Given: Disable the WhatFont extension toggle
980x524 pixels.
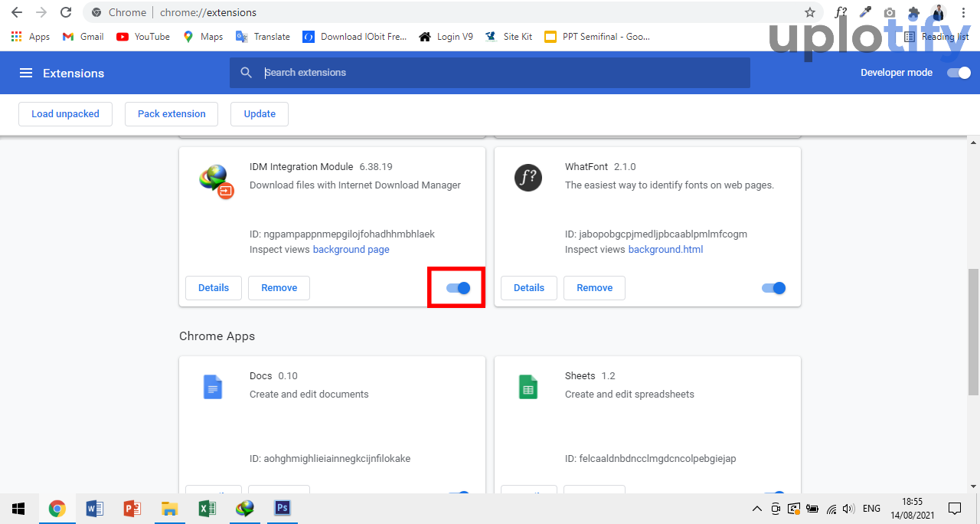Looking at the screenshot, I should tap(773, 288).
